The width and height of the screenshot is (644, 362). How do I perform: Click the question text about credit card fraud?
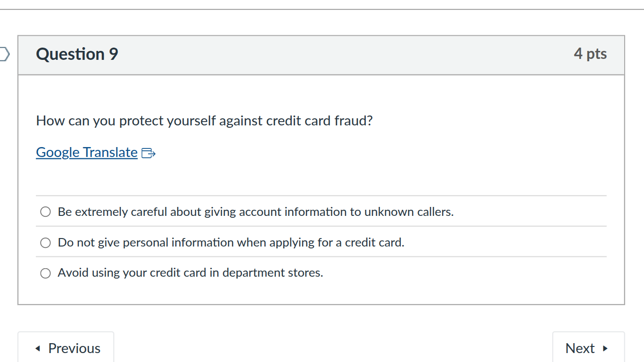204,121
